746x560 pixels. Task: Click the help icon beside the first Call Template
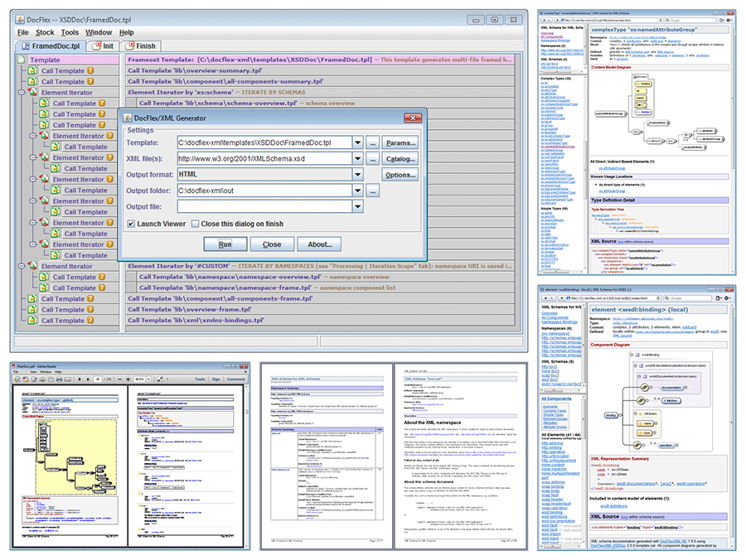tap(90, 71)
